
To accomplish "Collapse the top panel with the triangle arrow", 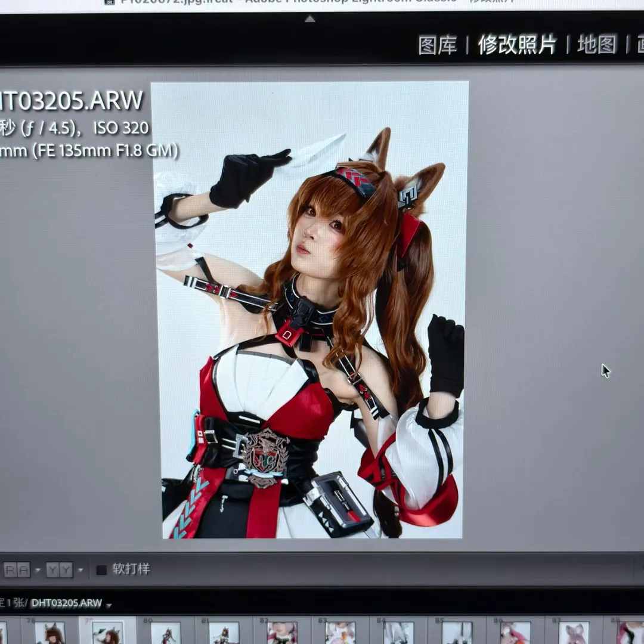I will point(310,19).
